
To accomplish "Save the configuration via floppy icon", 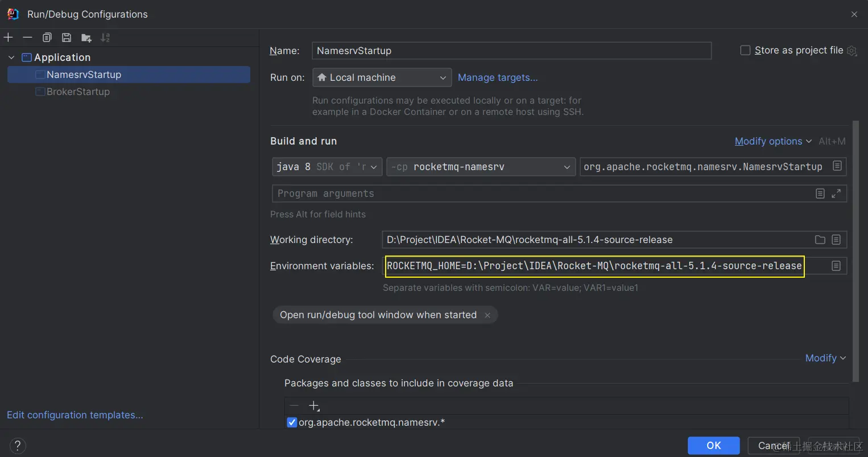I will (x=67, y=38).
